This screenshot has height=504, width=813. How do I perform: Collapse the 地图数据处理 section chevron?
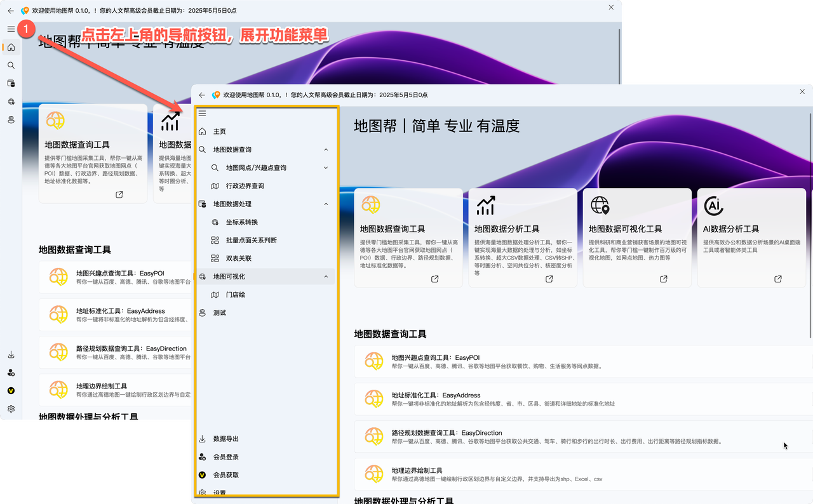click(x=326, y=204)
